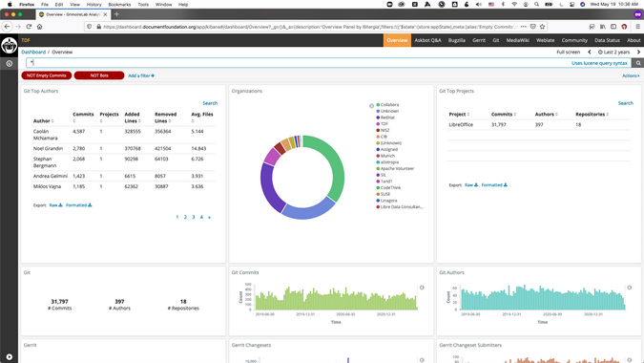Close the Overview - GrimoireLab browser tab
Image resolution: width=644 pixels, height=363 pixels.
105,14
